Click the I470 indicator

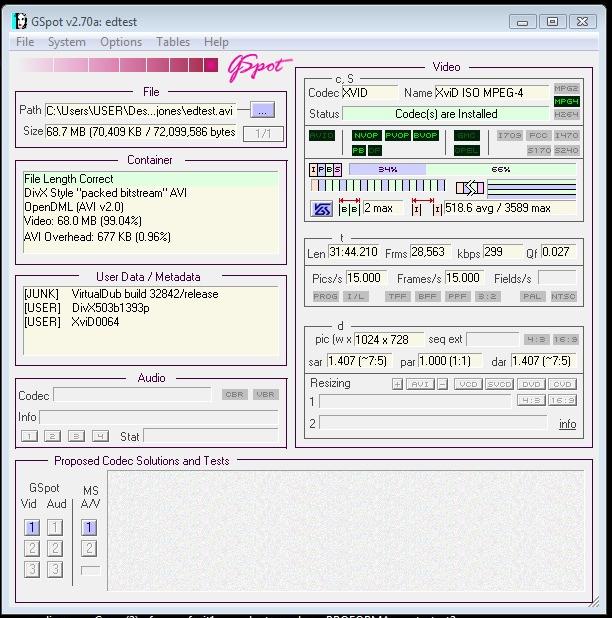tap(566, 136)
